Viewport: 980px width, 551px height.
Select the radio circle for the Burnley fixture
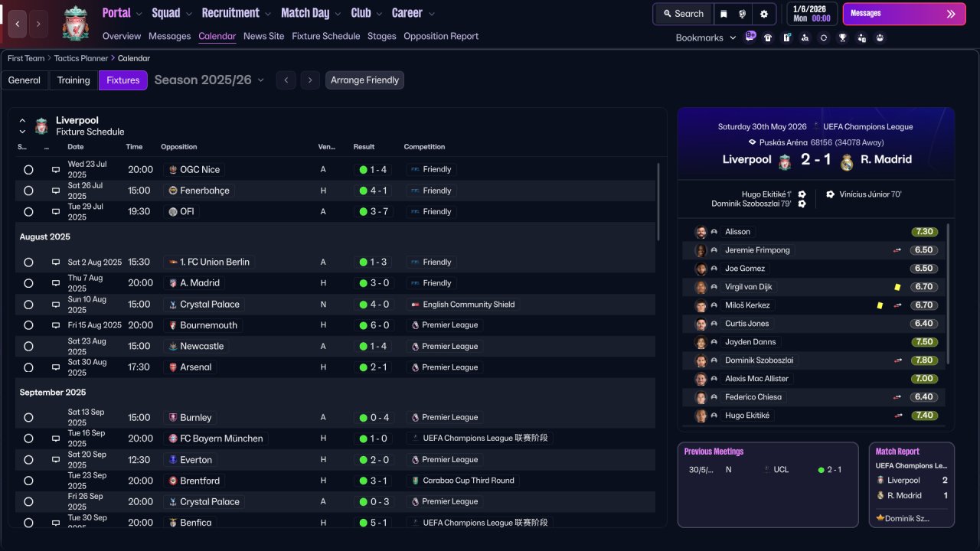click(28, 418)
